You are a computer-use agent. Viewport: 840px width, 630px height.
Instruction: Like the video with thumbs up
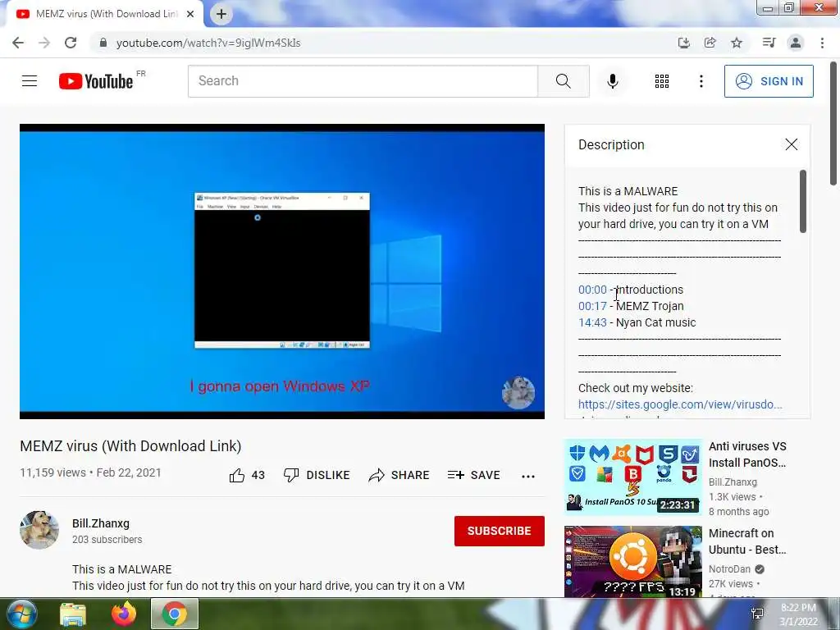point(247,475)
